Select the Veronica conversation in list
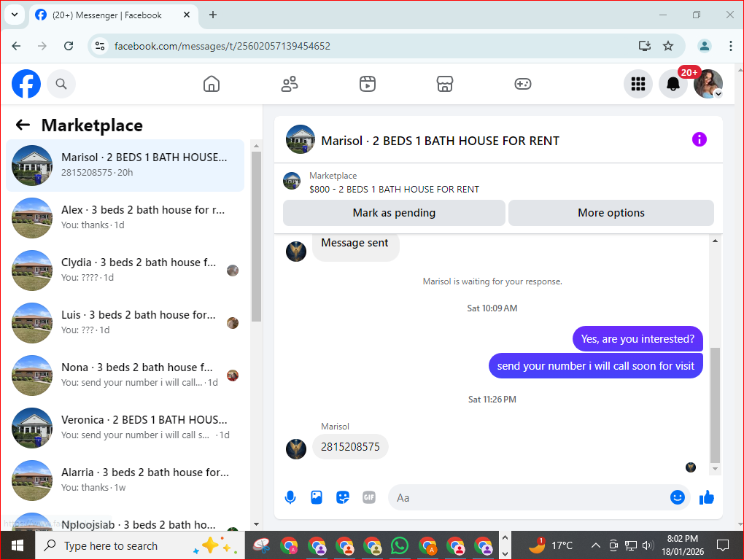The image size is (744, 560). [x=125, y=428]
